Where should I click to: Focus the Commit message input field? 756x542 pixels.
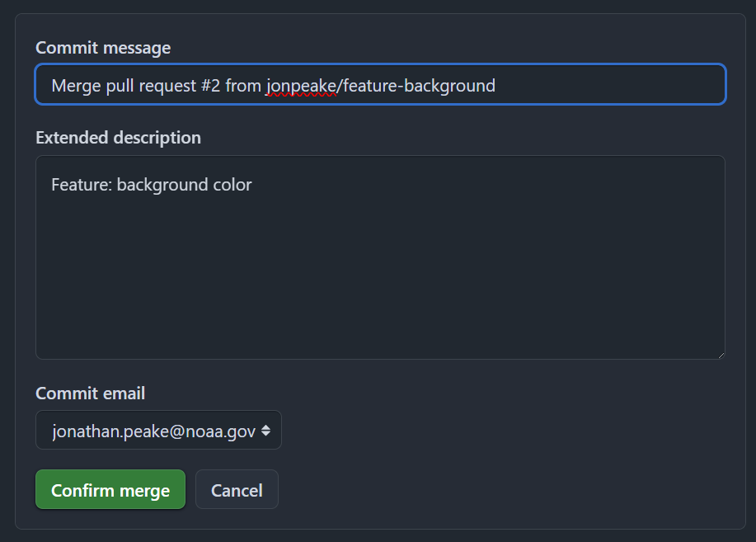[x=380, y=84]
